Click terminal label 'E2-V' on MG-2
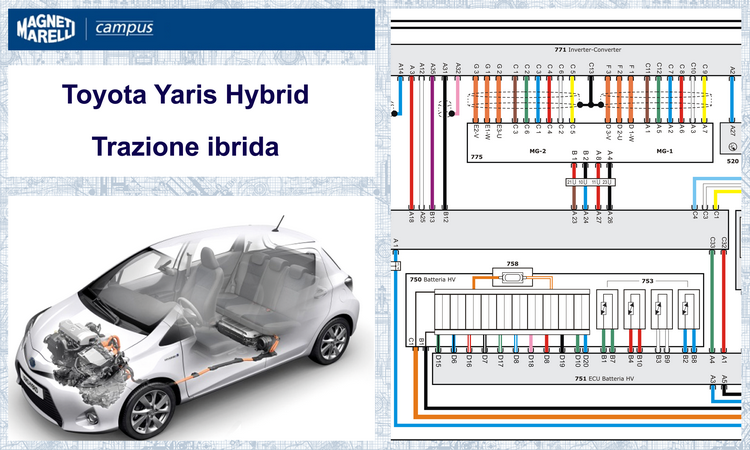The height and width of the screenshot is (450, 750). [x=476, y=132]
